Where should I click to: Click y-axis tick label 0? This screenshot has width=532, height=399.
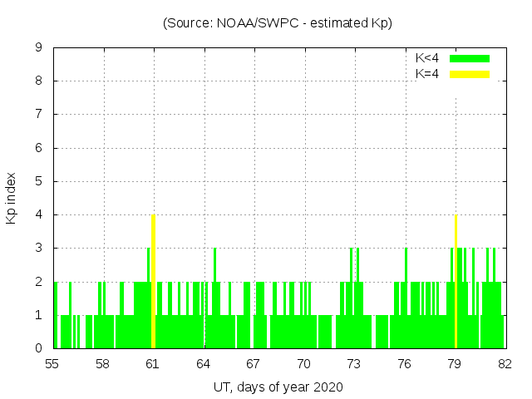click(x=39, y=348)
